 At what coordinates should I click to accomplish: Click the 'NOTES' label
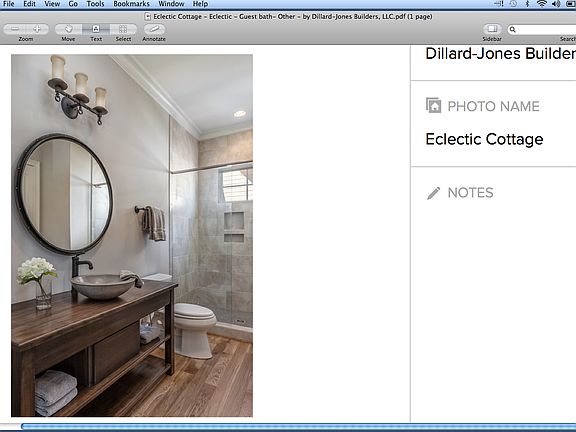click(470, 193)
